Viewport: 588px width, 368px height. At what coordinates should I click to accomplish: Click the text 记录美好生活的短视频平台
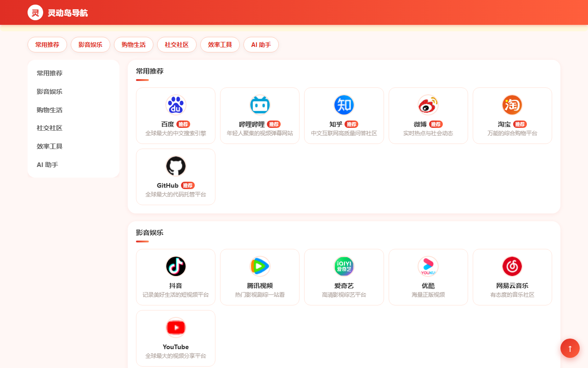coord(175,295)
